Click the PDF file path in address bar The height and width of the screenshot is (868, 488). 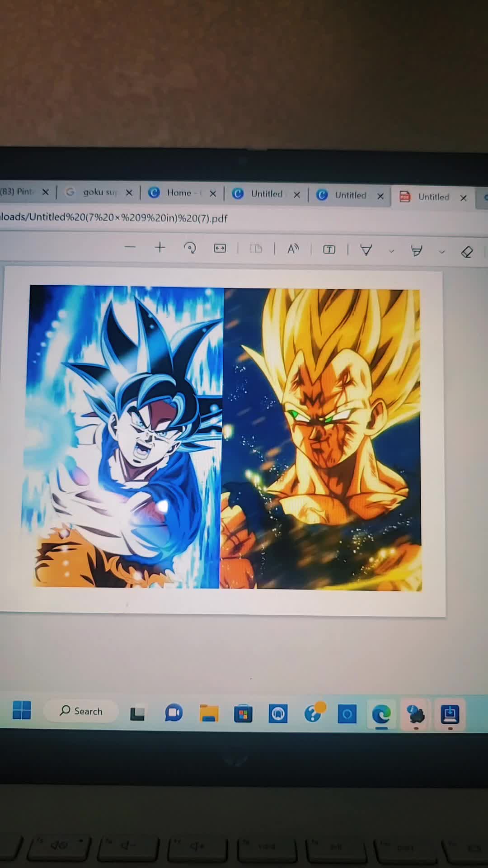point(114,217)
